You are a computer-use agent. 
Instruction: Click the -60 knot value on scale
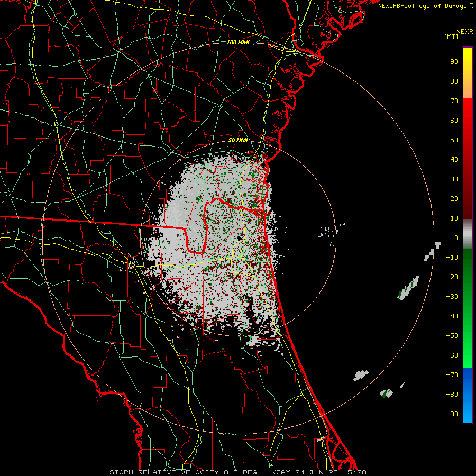(452, 355)
